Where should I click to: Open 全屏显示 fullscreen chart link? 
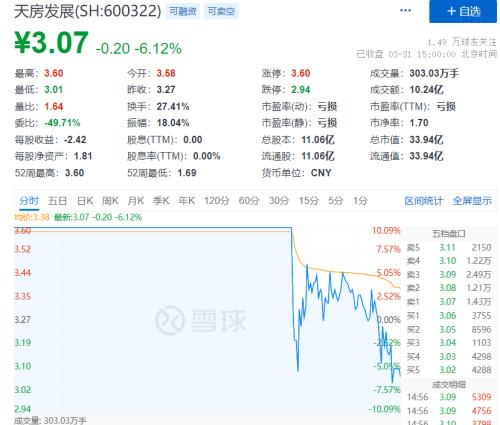tap(472, 201)
